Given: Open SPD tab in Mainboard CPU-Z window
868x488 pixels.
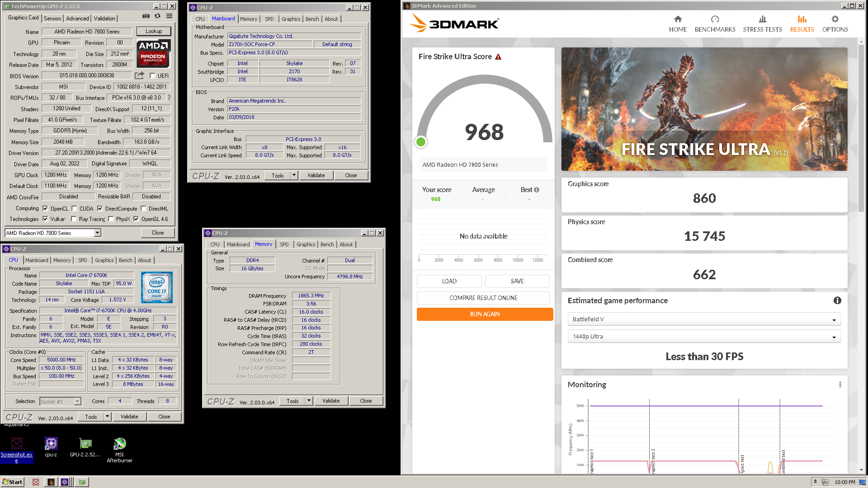Looking at the screenshot, I should (269, 19).
